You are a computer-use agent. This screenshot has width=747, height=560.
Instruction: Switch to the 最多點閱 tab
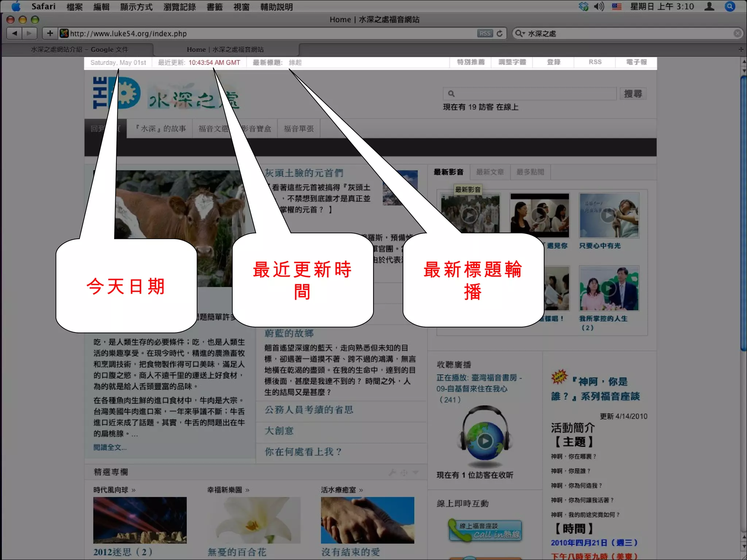pos(530,172)
